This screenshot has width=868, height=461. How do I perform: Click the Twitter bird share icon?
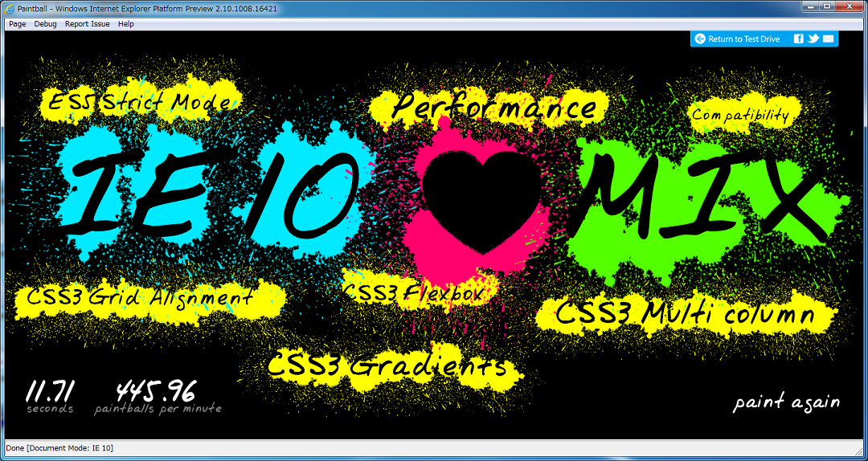tap(813, 39)
